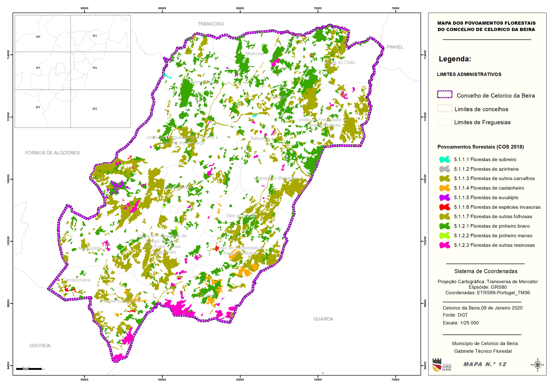Click the lime green pinheiro manso swatch
This screenshot has width=555, height=392.
[445, 236]
